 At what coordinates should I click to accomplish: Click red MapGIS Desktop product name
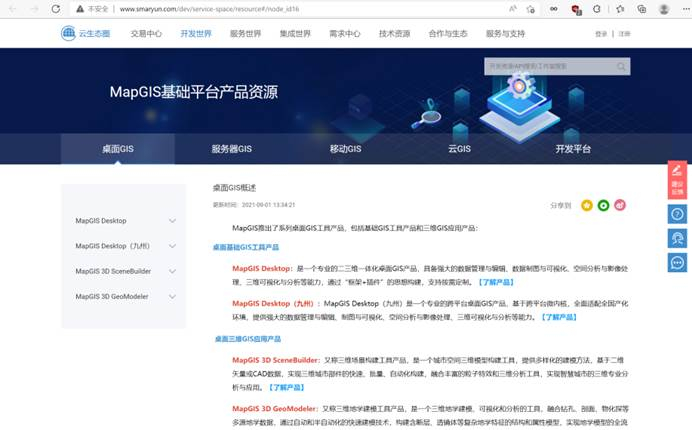click(x=261, y=268)
